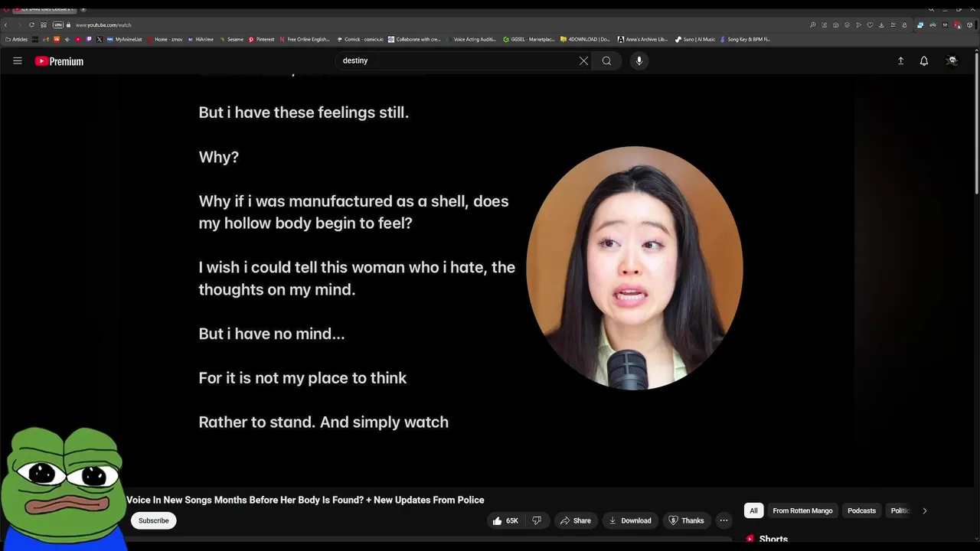This screenshot has width=980, height=551.
Task: Open the Gmail bookmark icon
Action: [45, 39]
